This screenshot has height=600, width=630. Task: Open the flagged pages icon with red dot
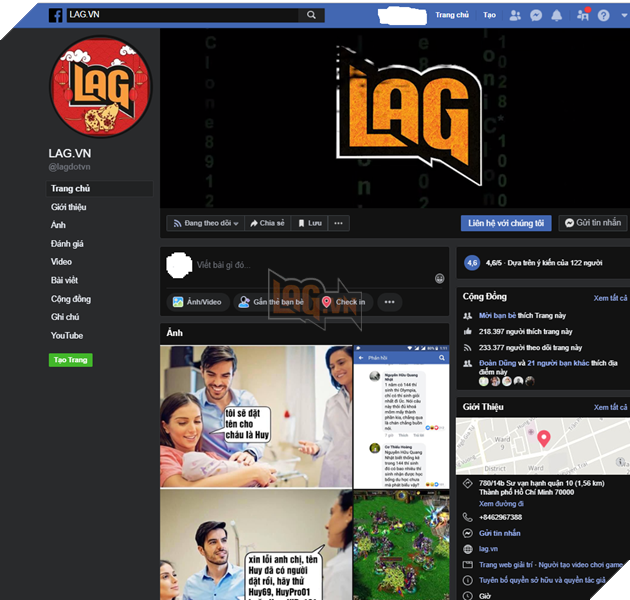[583, 15]
